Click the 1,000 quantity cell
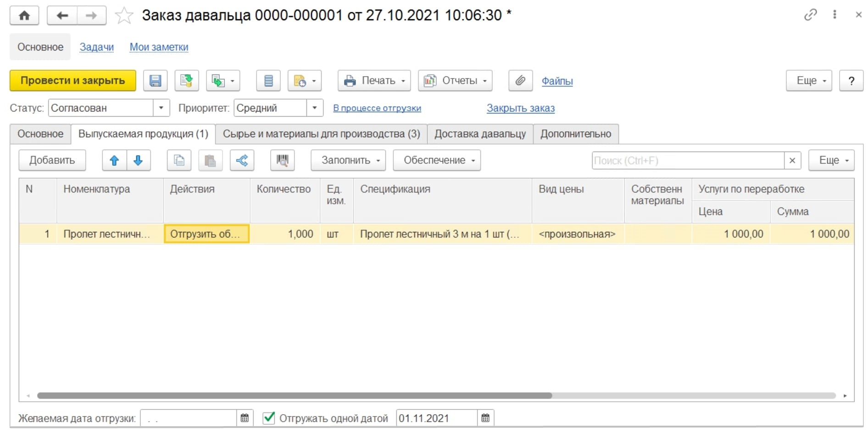Image resolution: width=868 pixels, height=433 pixels. click(285, 234)
